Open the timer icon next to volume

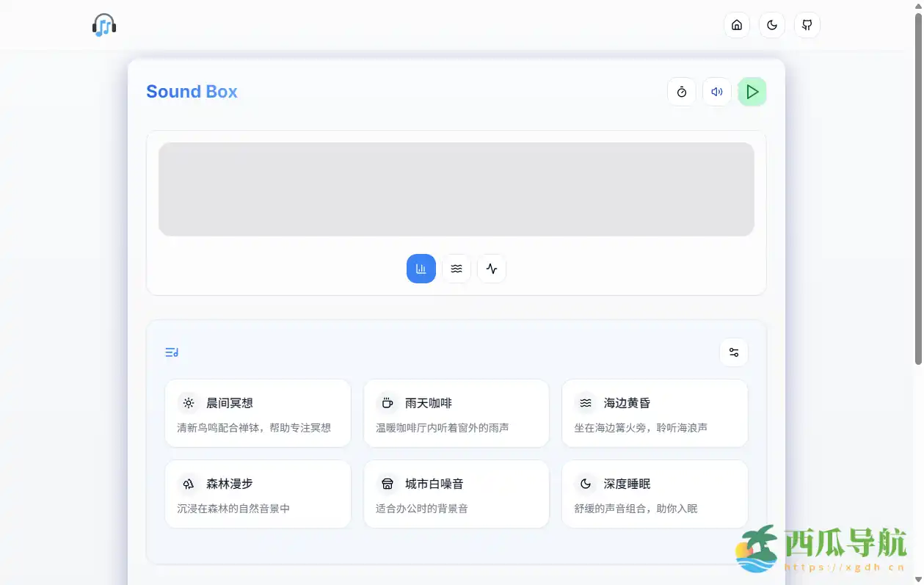[x=681, y=91]
